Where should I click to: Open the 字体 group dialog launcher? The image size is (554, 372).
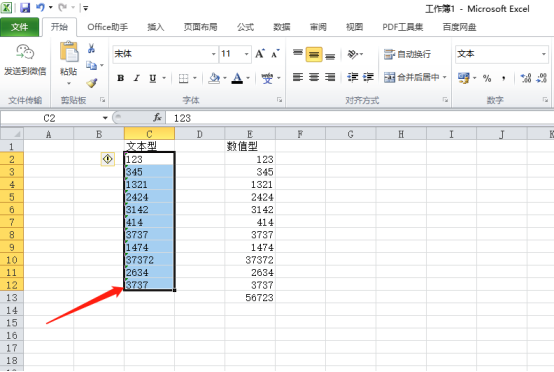pyautogui.click(x=279, y=100)
